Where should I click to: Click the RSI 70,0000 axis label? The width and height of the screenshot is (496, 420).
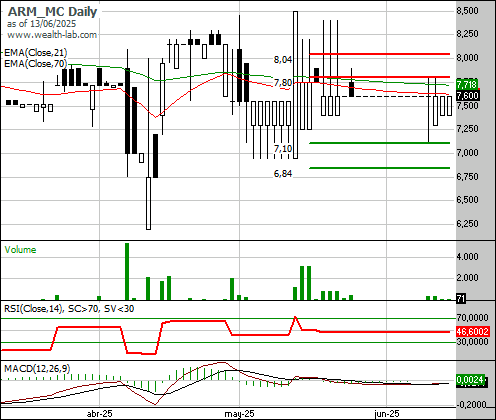(x=473, y=318)
